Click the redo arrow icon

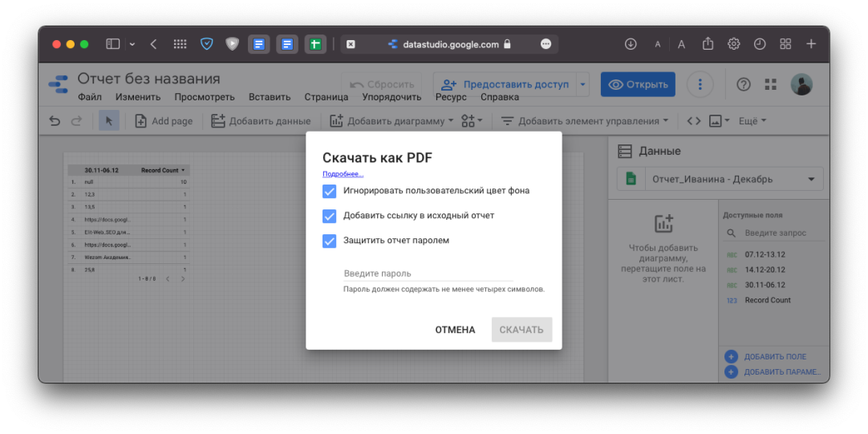coord(76,120)
